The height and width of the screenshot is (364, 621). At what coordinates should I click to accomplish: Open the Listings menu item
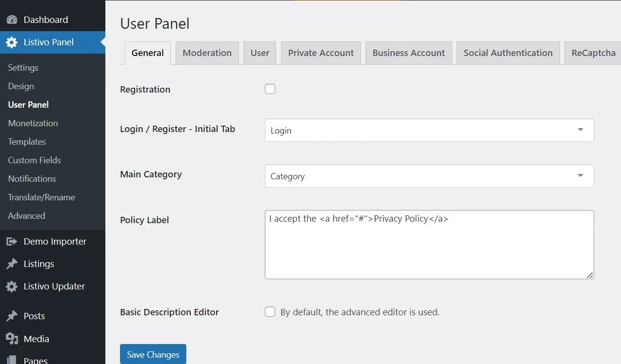pyautogui.click(x=53, y=264)
